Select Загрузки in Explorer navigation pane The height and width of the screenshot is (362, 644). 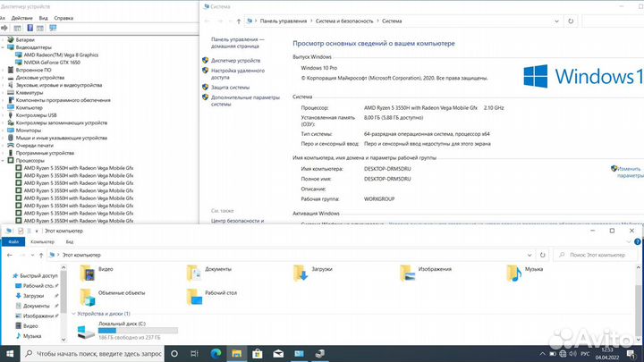(34, 296)
